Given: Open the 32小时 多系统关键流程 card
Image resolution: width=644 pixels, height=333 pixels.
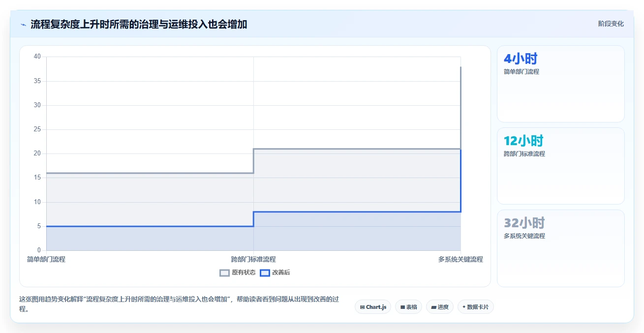Looking at the screenshot, I should pyautogui.click(x=561, y=248).
